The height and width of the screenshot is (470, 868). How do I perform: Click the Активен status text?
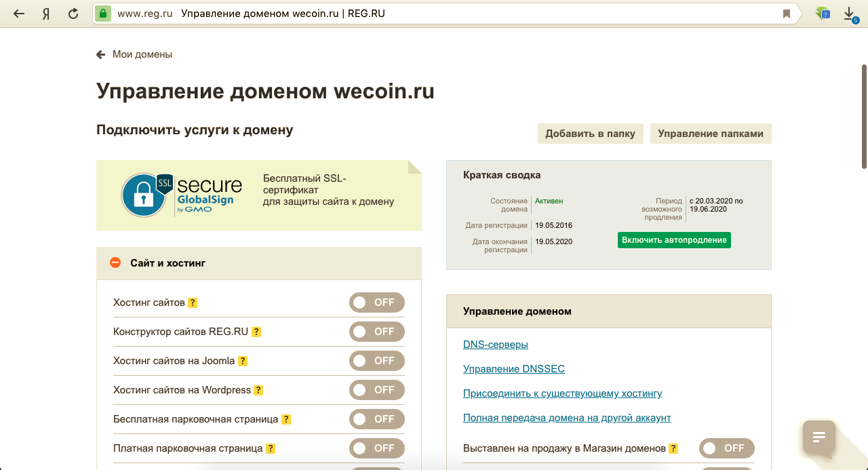pyautogui.click(x=549, y=201)
